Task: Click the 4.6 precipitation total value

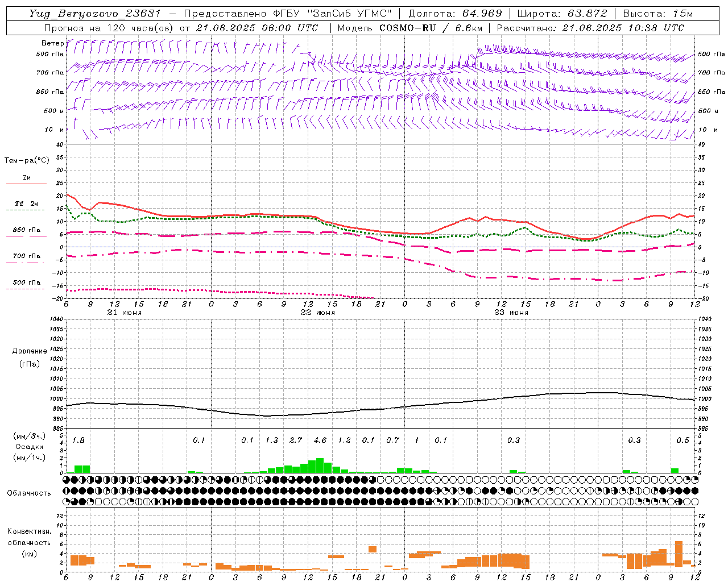Action: (320, 440)
